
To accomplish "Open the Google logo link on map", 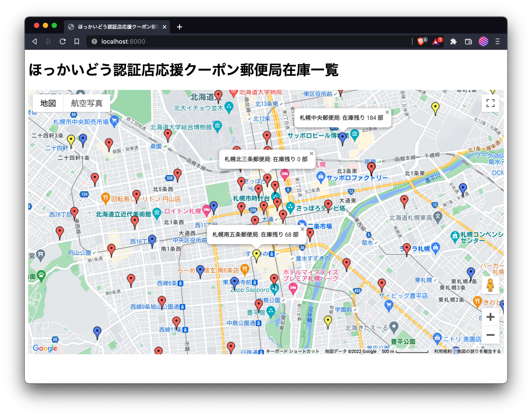I will pyautogui.click(x=45, y=349).
